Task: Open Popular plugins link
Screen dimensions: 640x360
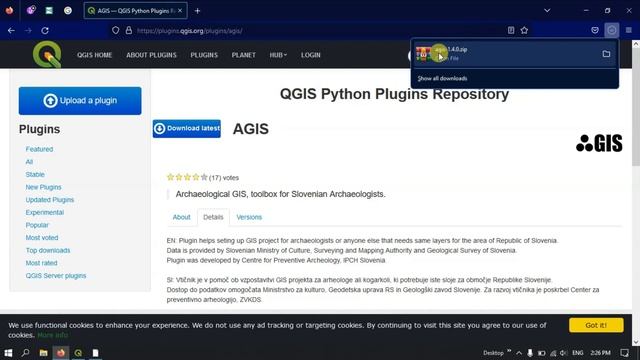Action: [x=37, y=225]
